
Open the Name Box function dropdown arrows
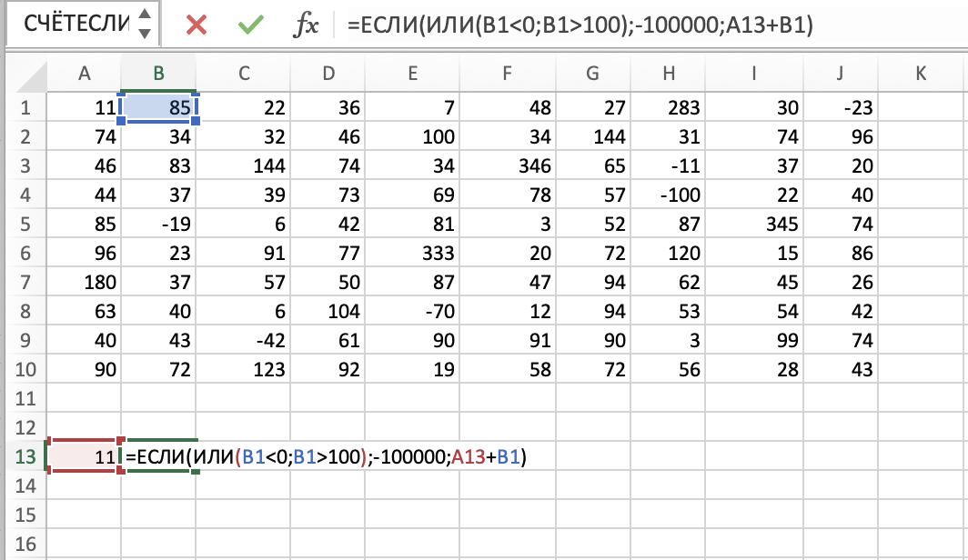144,25
